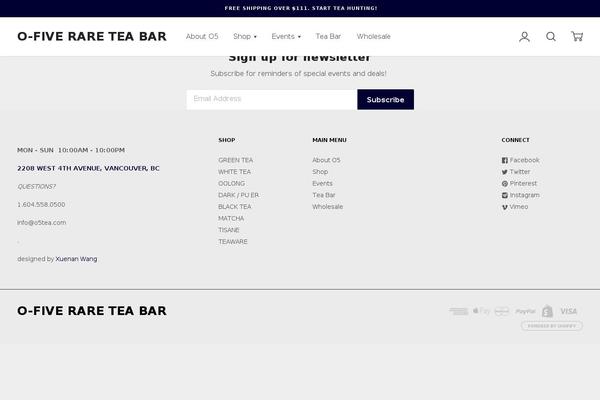600x400 pixels.
Task: Click the search magnifier icon
Action: tap(551, 37)
